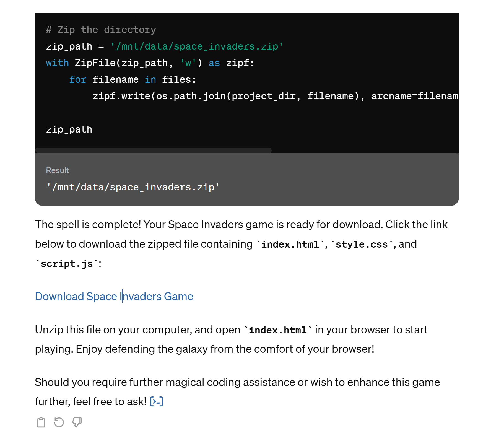This screenshot has width=504, height=428.
Task: Click 'The spell is complete!' at the paragraph start
Action: pos(88,224)
